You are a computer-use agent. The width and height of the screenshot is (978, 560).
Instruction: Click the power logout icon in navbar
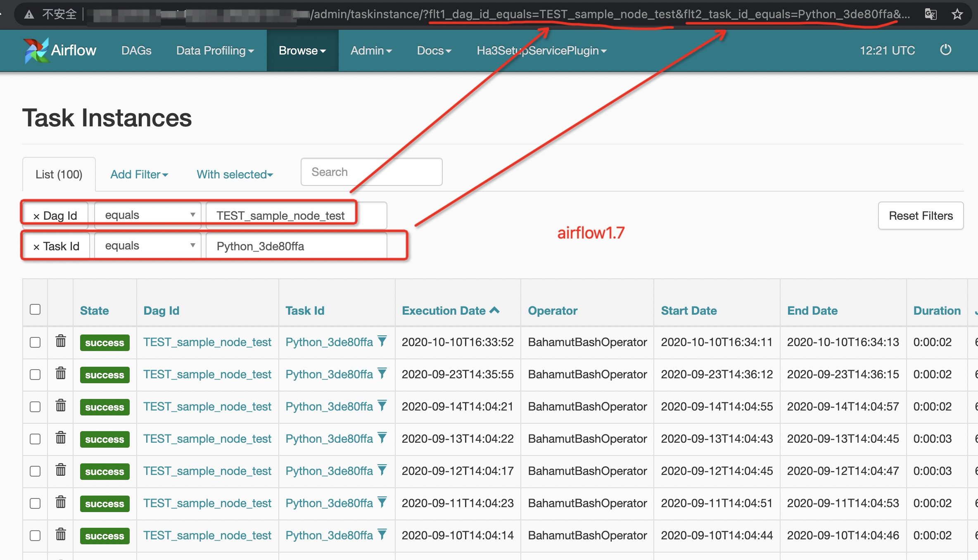point(945,50)
